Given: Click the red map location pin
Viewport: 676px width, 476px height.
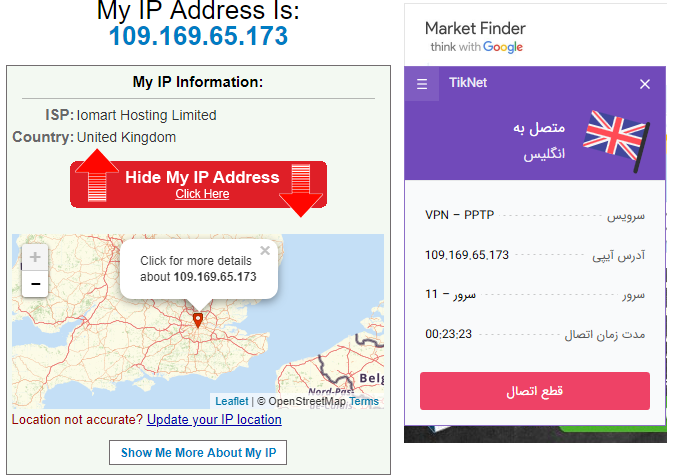Looking at the screenshot, I should tap(198, 320).
